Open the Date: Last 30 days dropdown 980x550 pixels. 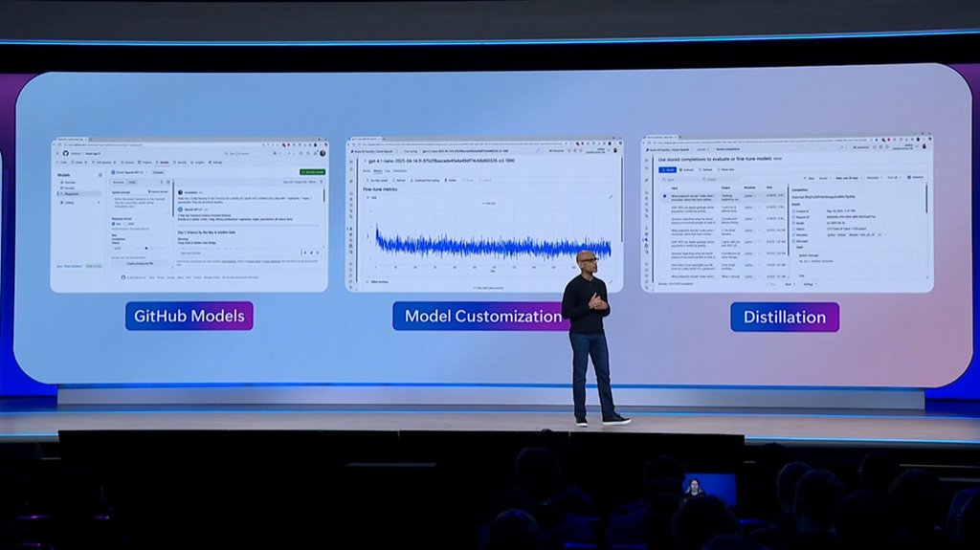[849, 178]
